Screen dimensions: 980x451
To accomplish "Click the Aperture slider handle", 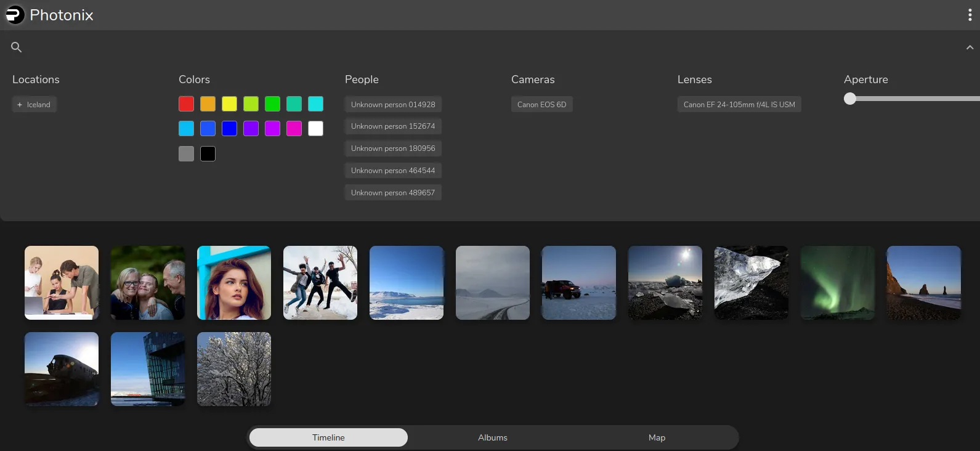I will (850, 99).
